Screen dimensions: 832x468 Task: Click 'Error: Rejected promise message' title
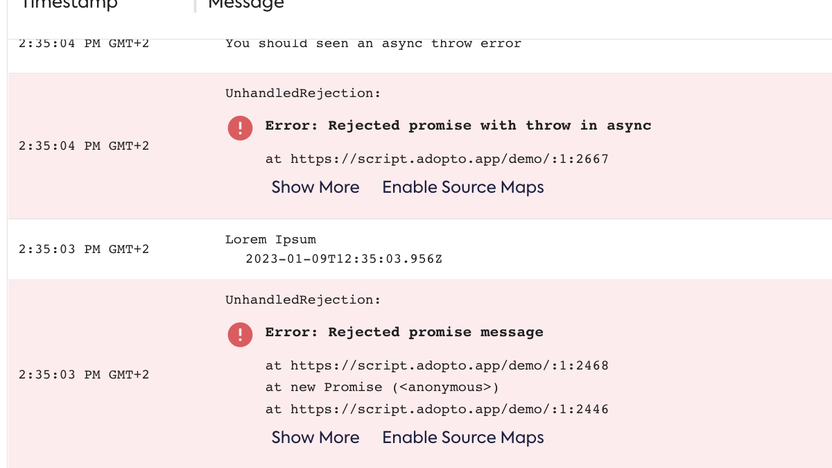coord(404,332)
